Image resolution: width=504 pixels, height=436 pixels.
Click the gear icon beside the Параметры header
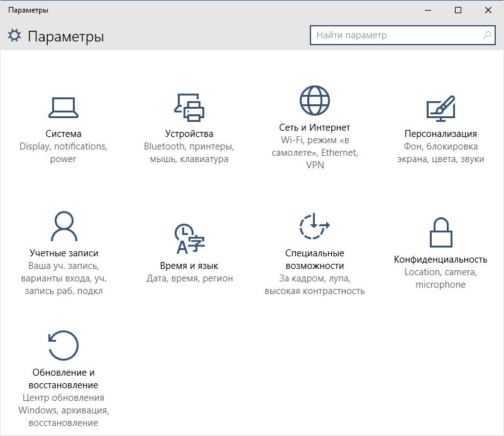[x=14, y=36]
